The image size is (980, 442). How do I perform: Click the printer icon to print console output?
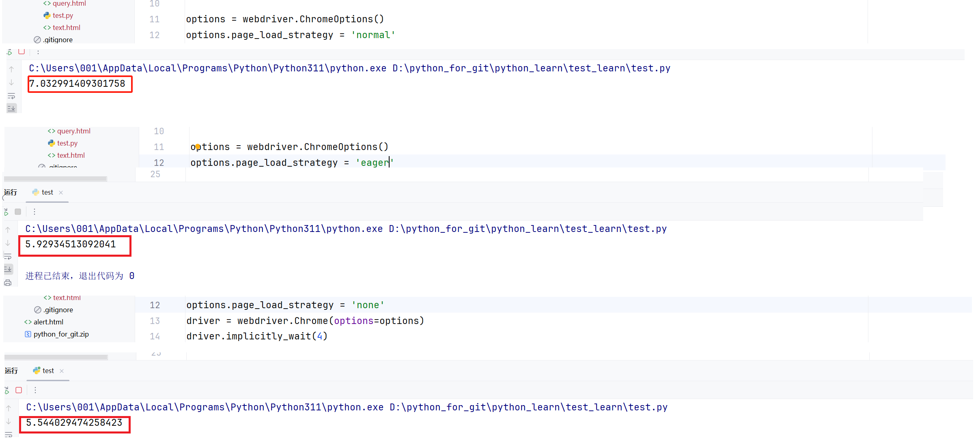tap(8, 283)
